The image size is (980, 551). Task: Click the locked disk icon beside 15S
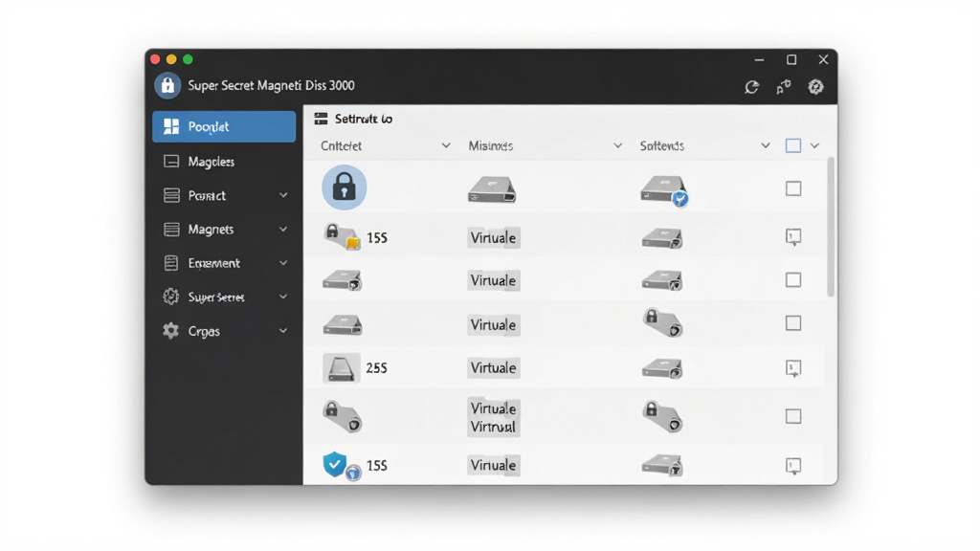(343, 237)
